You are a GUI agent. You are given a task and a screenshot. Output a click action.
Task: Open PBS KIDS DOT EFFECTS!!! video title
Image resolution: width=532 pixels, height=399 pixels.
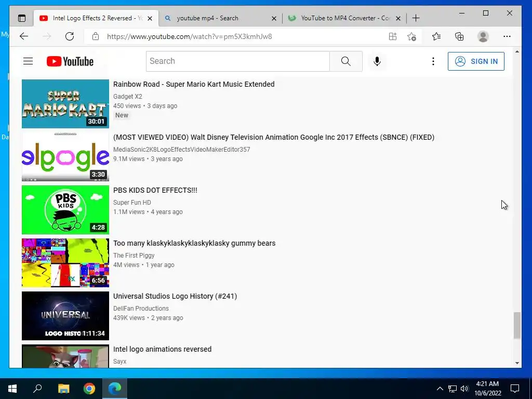[155, 190]
